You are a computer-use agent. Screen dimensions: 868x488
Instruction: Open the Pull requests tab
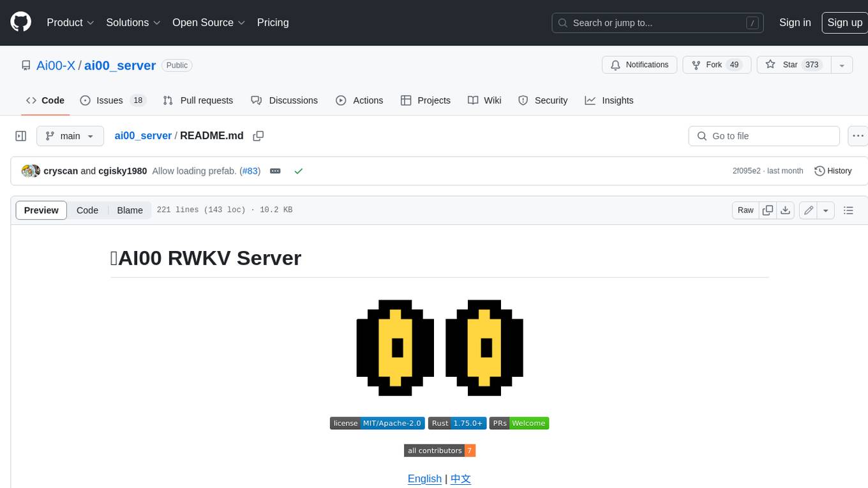tap(198, 100)
